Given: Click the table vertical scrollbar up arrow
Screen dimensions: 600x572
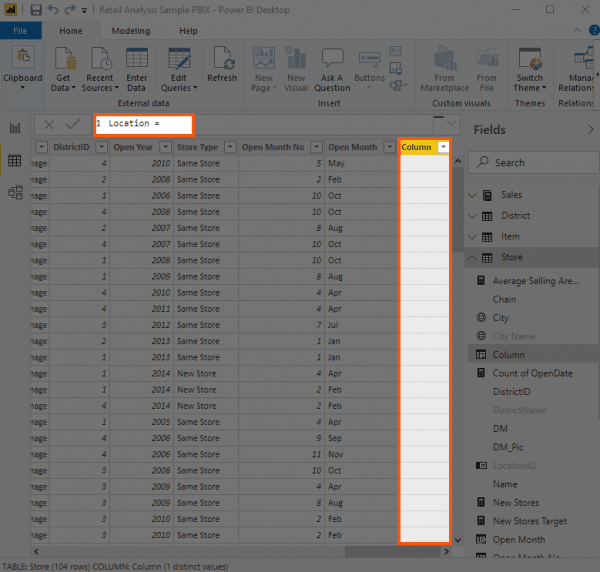Looking at the screenshot, I should [458, 161].
